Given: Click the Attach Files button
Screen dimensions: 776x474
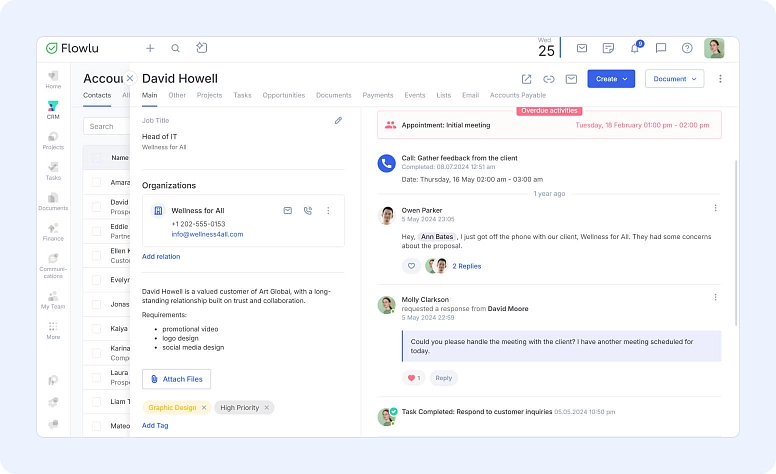Looking at the screenshot, I should coord(176,379).
